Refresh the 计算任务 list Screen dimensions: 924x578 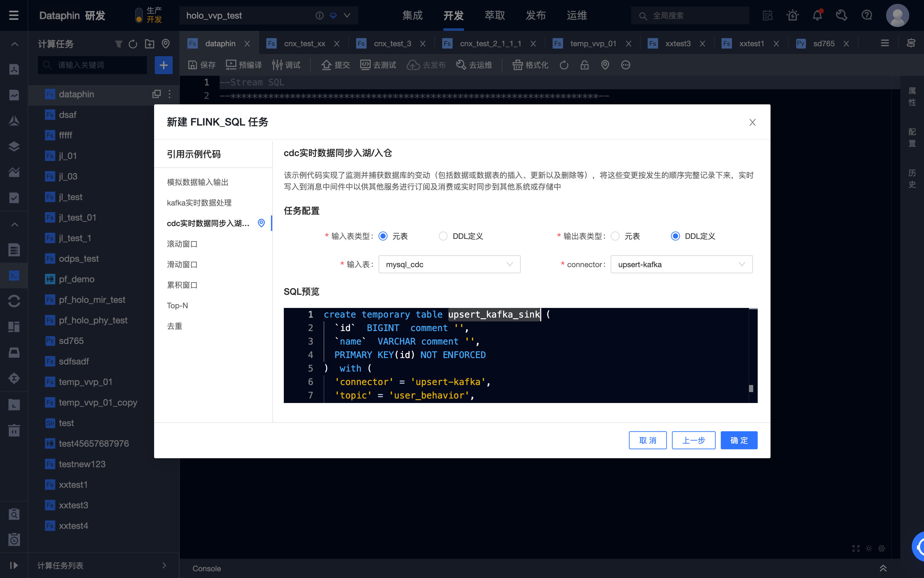pos(133,44)
